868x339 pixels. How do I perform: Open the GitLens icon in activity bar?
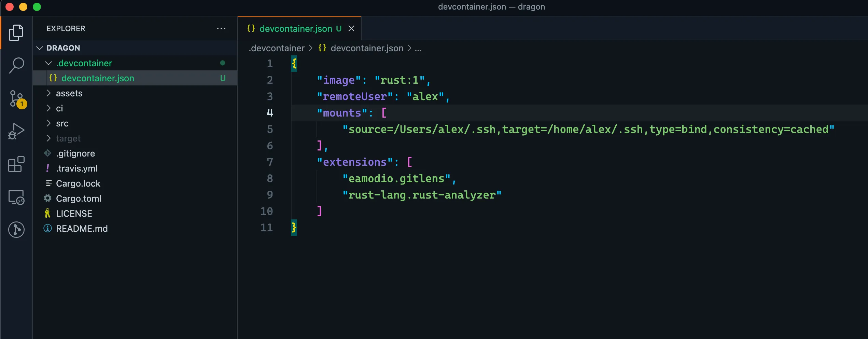16,230
